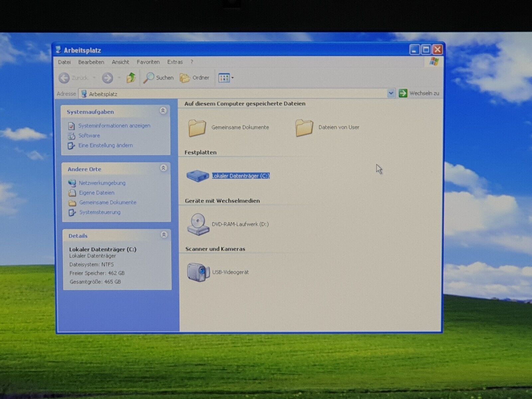Collapse the Systemaufgaben panel
The height and width of the screenshot is (399, 532).
coord(163,111)
